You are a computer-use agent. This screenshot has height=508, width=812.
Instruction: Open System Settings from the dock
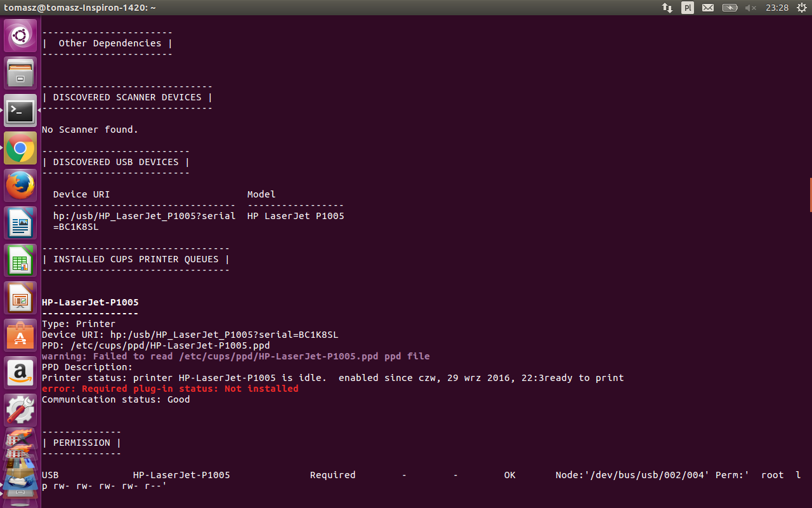tap(20, 411)
